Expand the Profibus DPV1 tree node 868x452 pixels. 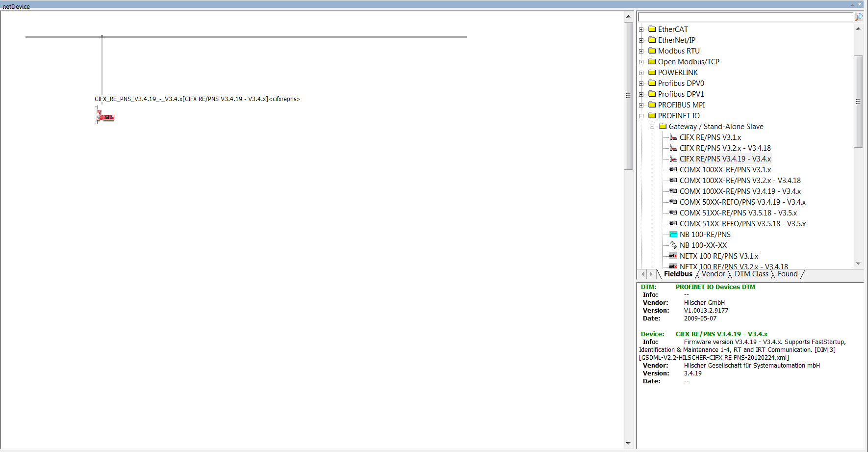click(x=641, y=94)
